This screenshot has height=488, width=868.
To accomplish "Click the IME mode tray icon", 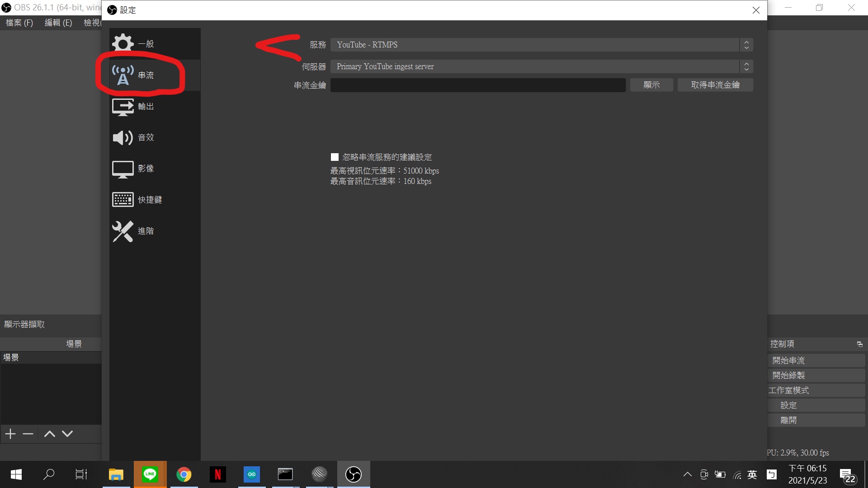I will click(772, 474).
